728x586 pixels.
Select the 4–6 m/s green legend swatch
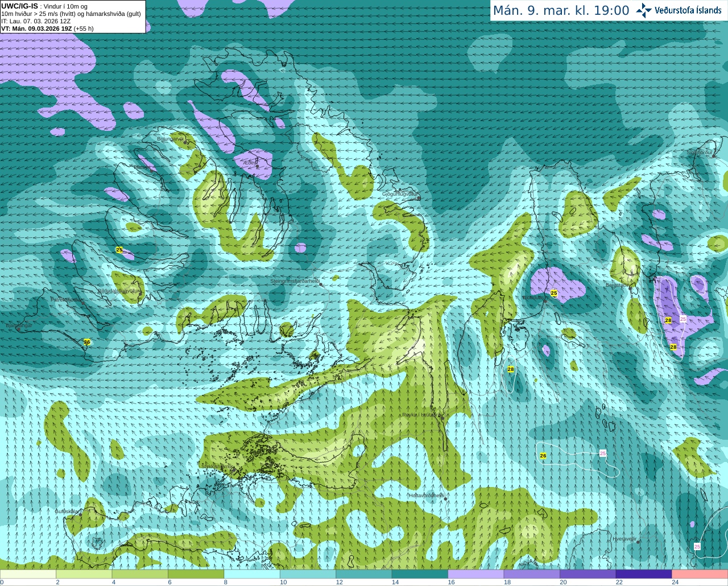(140, 574)
